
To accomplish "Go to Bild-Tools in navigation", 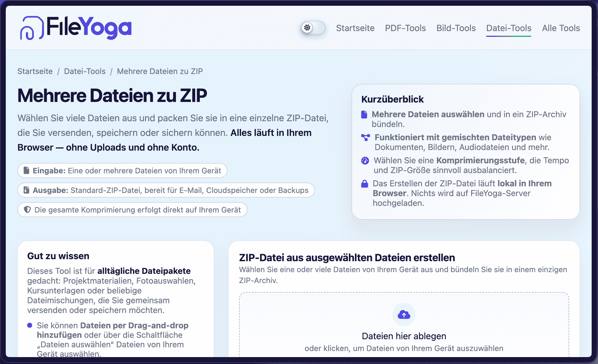I will coord(456,28).
